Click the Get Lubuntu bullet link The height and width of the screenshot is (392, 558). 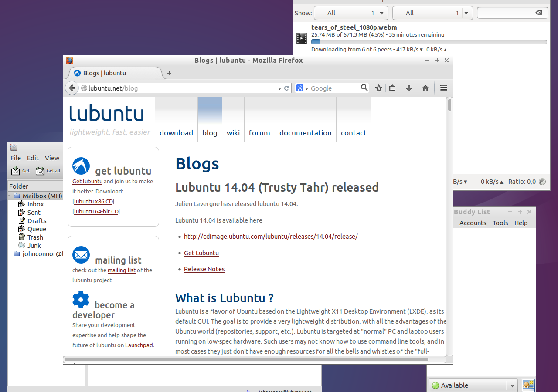tap(201, 253)
